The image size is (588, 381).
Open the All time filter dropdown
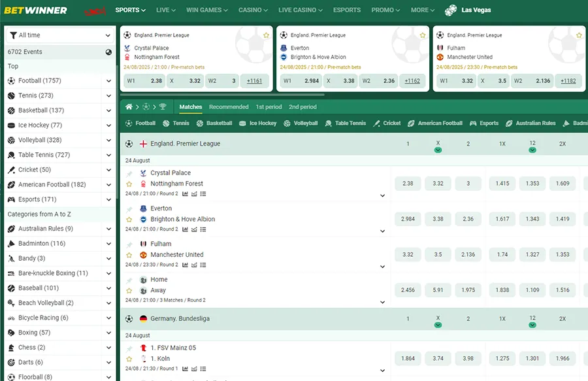pos(60,35)
